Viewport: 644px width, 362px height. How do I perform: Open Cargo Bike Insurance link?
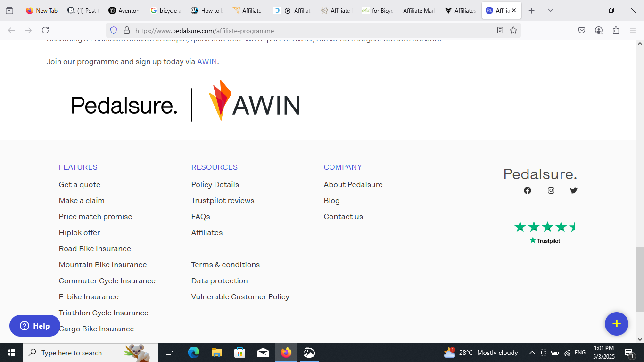click(96, 329)
